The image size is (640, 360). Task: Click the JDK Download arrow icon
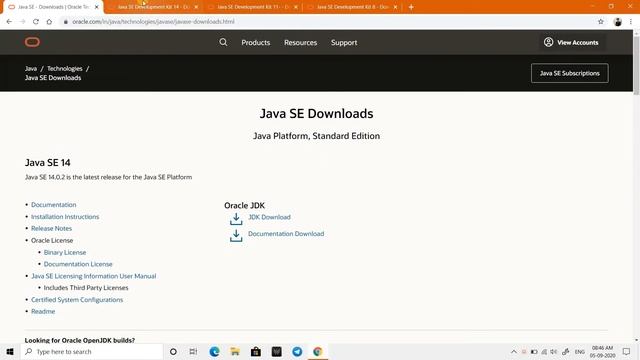236,219
